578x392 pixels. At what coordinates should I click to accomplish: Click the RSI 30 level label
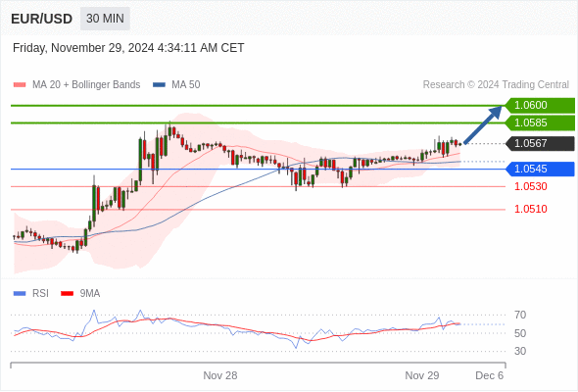click(x=520, y=351)
